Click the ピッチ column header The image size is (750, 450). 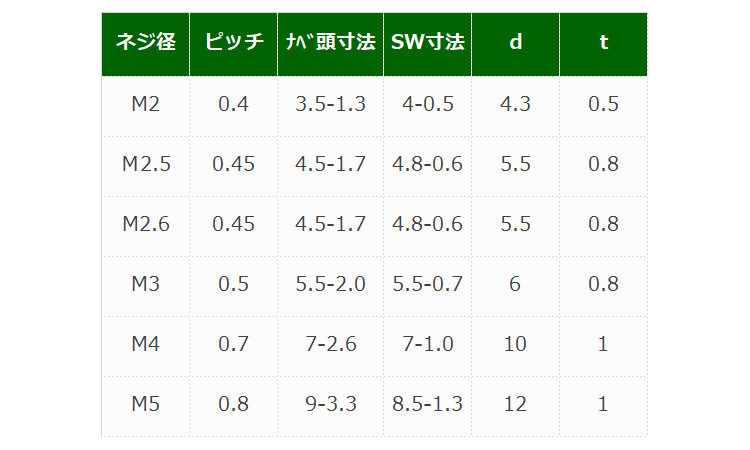click(233, 44)
